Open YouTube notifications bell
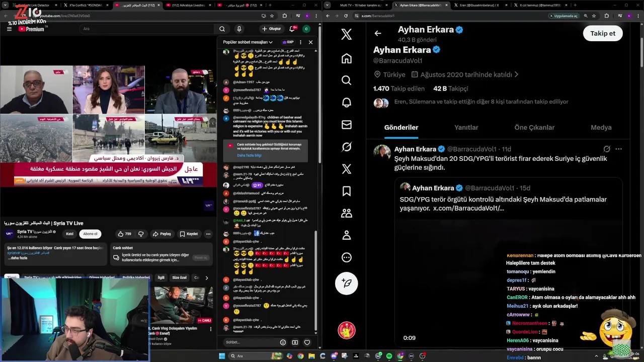Viewport: 644px width, 362px height. [x=292, y=29]
